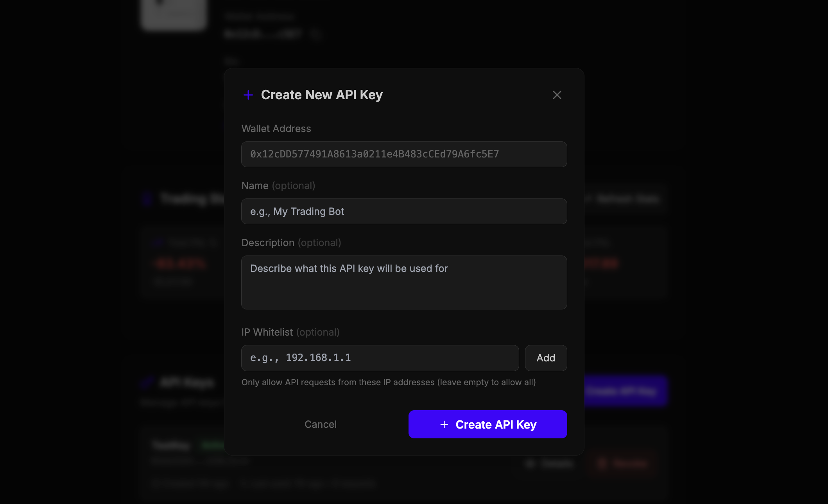Viewport: 828px width, 504px height.
Task: Close the Create New API Key dialog
Action: pyautogui.click(x=557, y=95)
